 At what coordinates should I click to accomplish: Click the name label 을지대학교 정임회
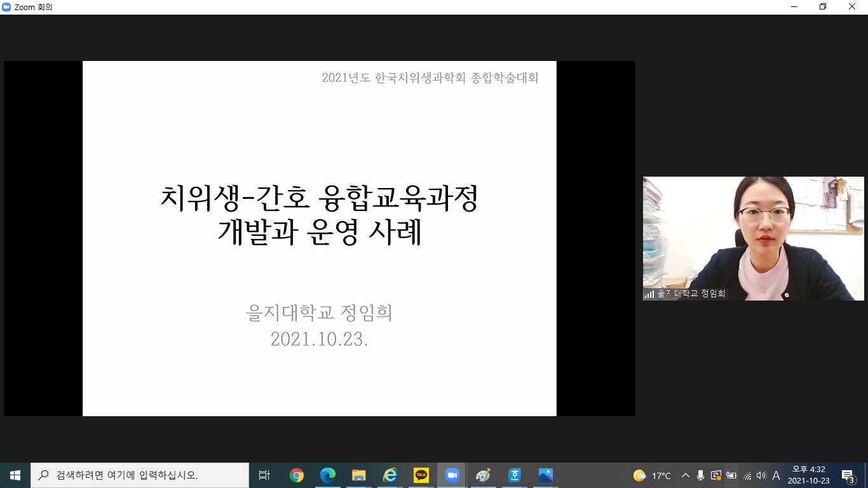[x=691, y=294]
